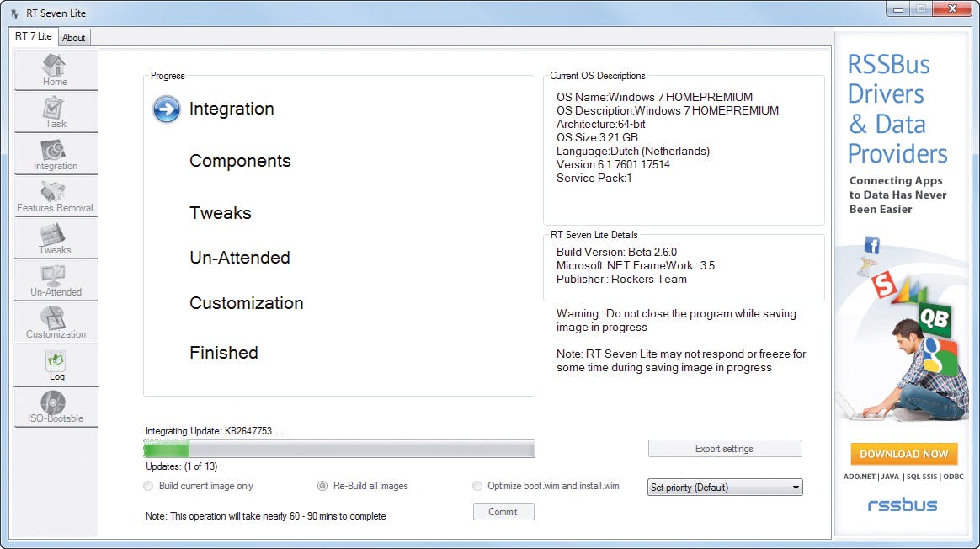The width and height of the screenshot is (980, 549).
Task: Click 'Language:Dutch (Netherlands)' line
Action: pos(633,152)
